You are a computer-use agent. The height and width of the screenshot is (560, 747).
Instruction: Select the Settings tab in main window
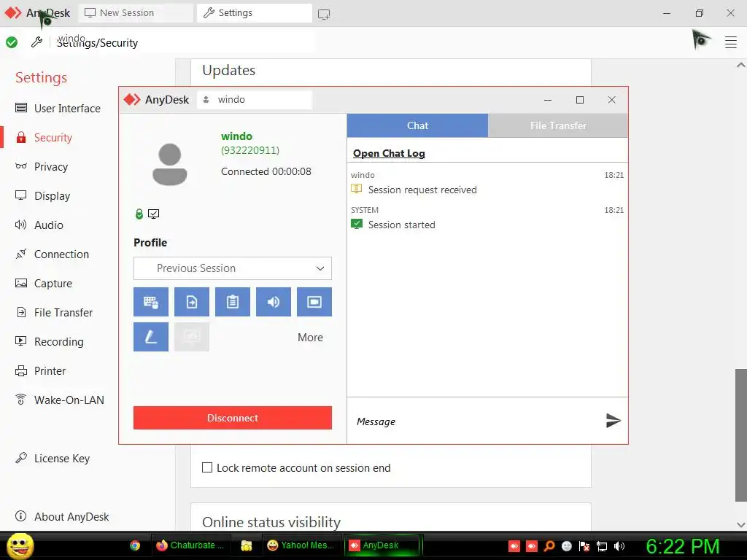point(255,13)
